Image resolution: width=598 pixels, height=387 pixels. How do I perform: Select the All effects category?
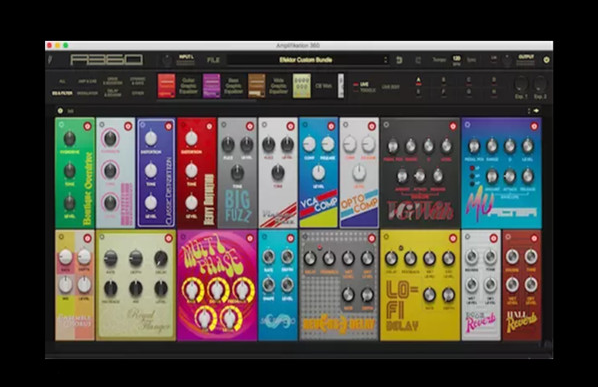click(x=62, y=82)
